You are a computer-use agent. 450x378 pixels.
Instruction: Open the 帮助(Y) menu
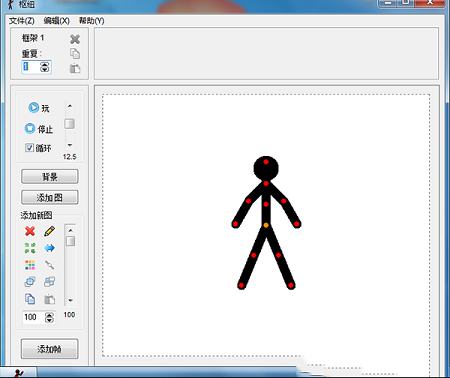click(x=92, y=21)
